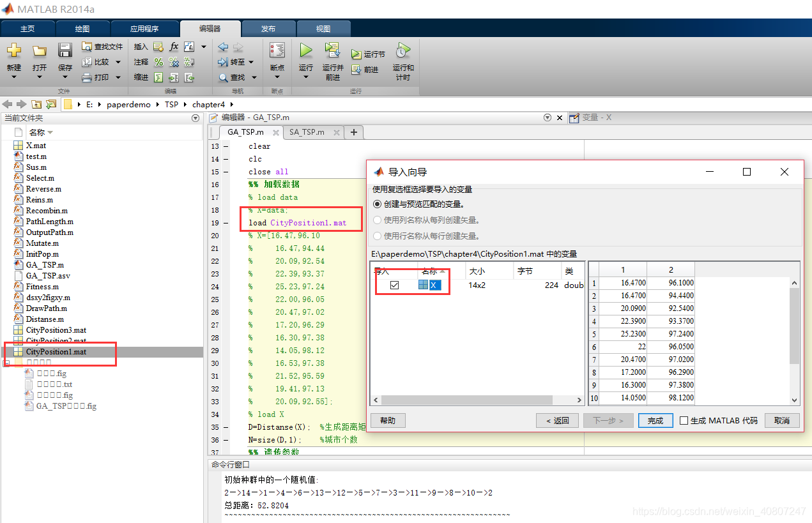The image size is (812, 523).
Task: Open current folder panel actions dropdown
Action: click(x=195, y=118)
